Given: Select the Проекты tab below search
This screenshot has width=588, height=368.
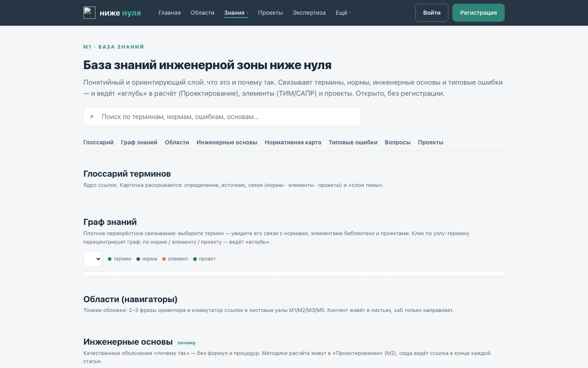Looking at the screenshot, I should coord(431,143).
